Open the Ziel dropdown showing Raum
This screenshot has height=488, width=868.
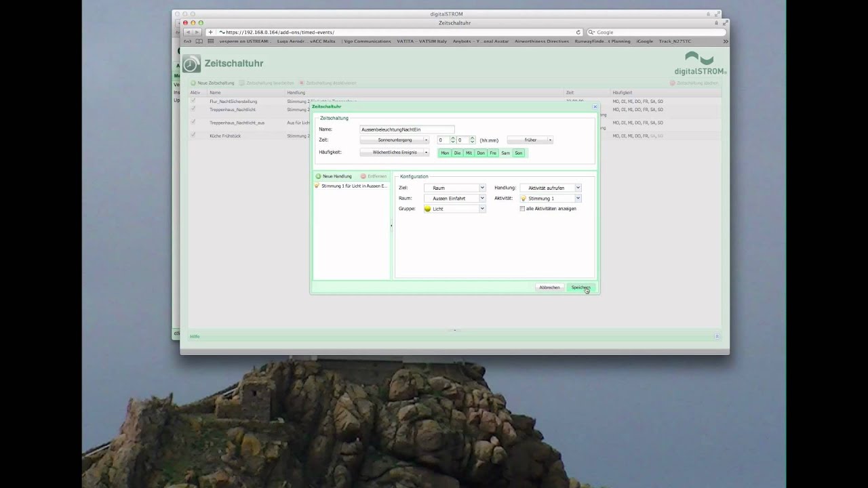coord(455,188)
